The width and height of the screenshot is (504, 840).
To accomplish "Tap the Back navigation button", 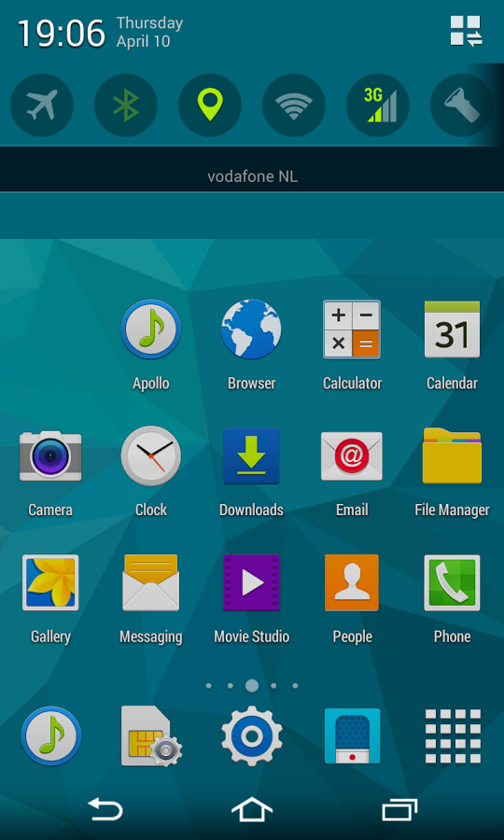I will (x=105, y=809).
